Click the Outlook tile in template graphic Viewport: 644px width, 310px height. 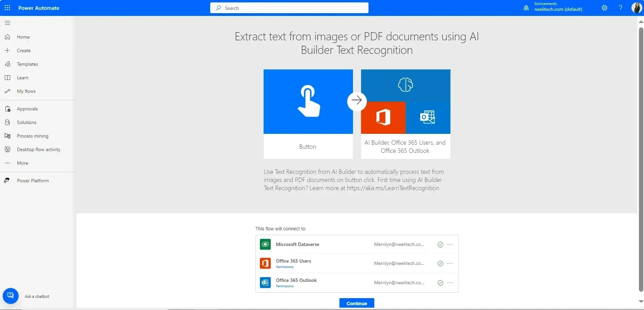(x=428, y=118)
